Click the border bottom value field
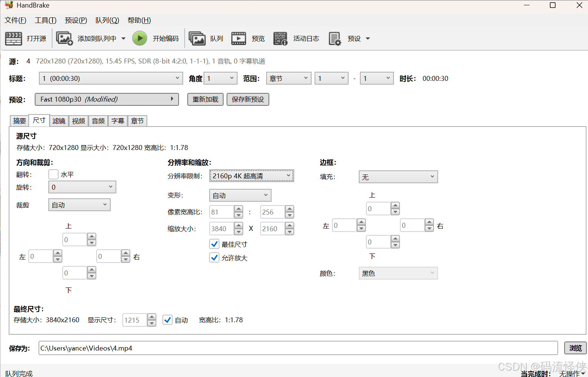Viewport: 588px width, 377px height. point(378,242)
